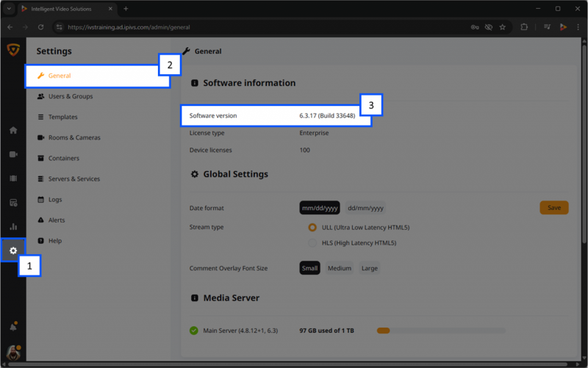The width and height of the screenshot is (588, 368).
Task: Open browser extensions puzzle icon
Action: point(524,27)
